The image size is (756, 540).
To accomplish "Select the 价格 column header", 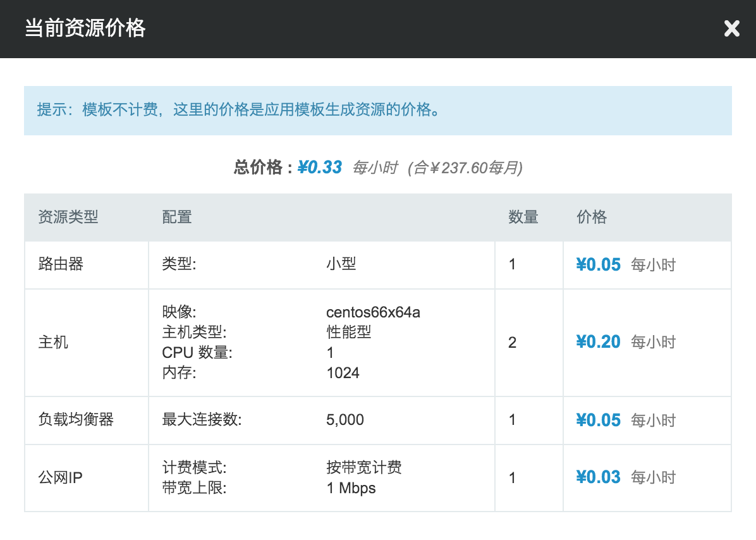I will tap(592, 218).
